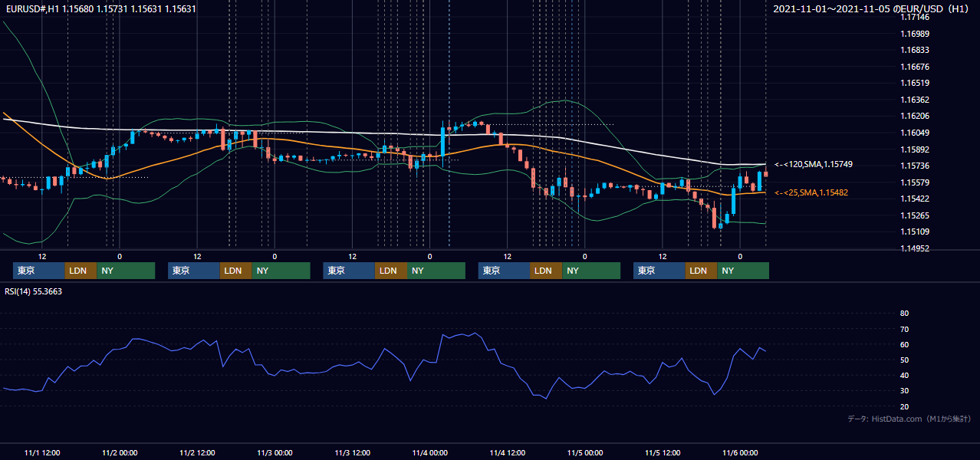This screenshot has height=460, width=980.
Task: Click the RSI 50 level label
Action: click(904, 360)
